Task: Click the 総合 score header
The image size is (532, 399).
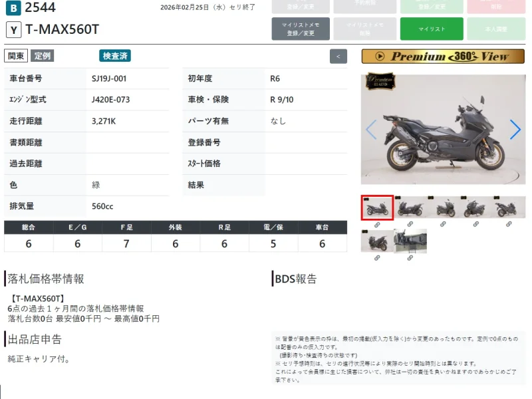Action: click(x=29, y=227)
